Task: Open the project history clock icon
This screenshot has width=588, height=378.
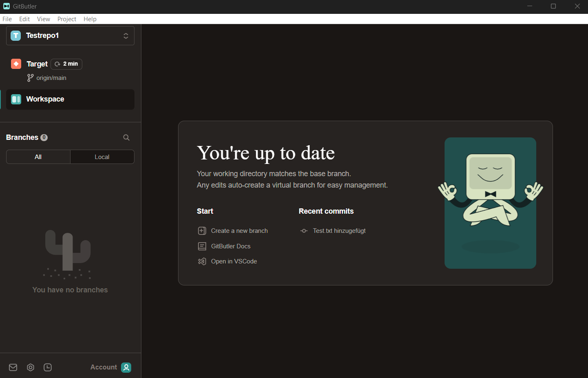Action: [x=48, y=367]
